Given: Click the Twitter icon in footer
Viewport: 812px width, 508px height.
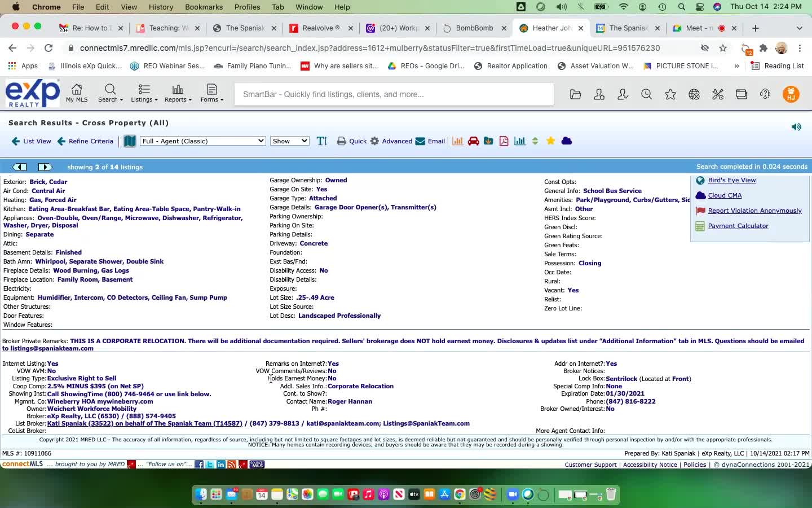Looking at the screenshot, I should (210, 465).
